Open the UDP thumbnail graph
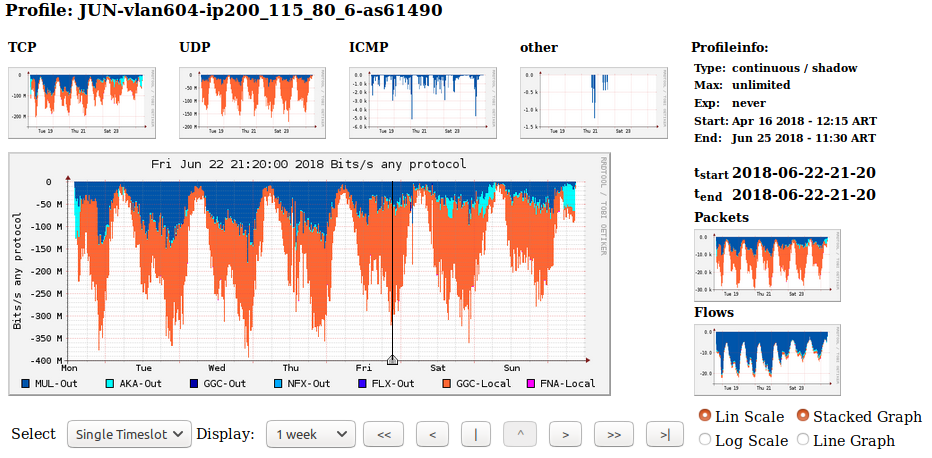The image size is (932, 458). click(252, 102)
